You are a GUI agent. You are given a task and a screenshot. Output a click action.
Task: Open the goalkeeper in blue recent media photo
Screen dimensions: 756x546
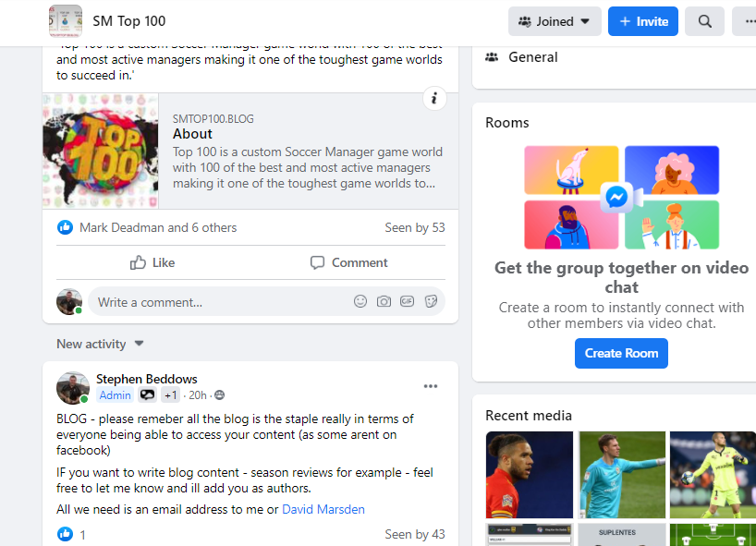622,475
